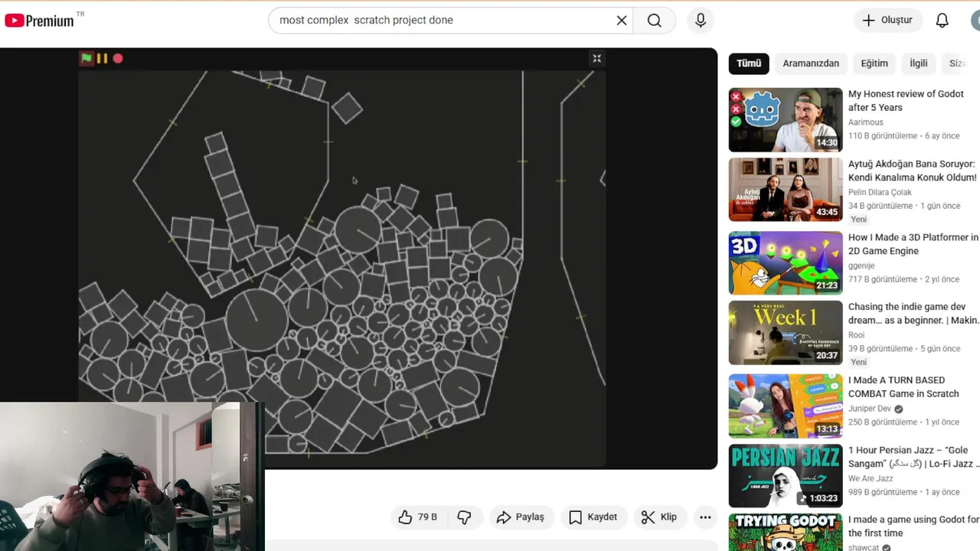Image resolution: width=980 pixels, height=551 pixels.
Task: Click 989 B görüntüleme • 1 ay önce text
Action: (904, 492)
